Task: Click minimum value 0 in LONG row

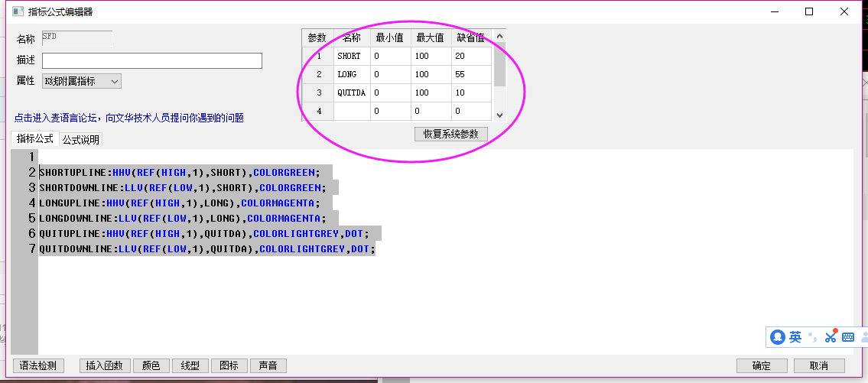Action: pyautogui.click(x=390, y=74)
